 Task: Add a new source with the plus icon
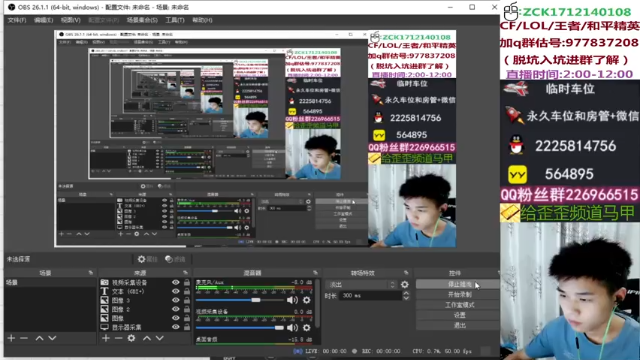[x=106, y=338]
